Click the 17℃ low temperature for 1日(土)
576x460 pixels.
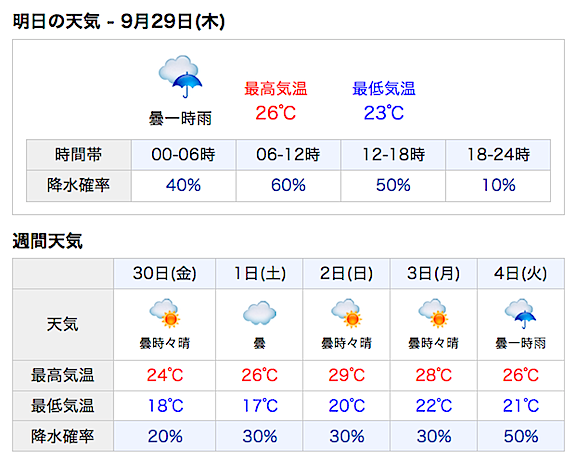(260, 406)
